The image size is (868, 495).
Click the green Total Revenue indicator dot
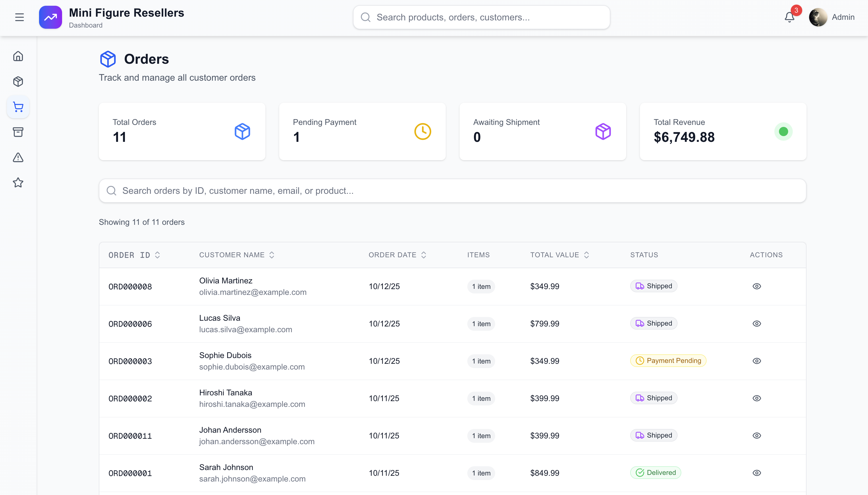pyautogui.click(x=783, y=132)
